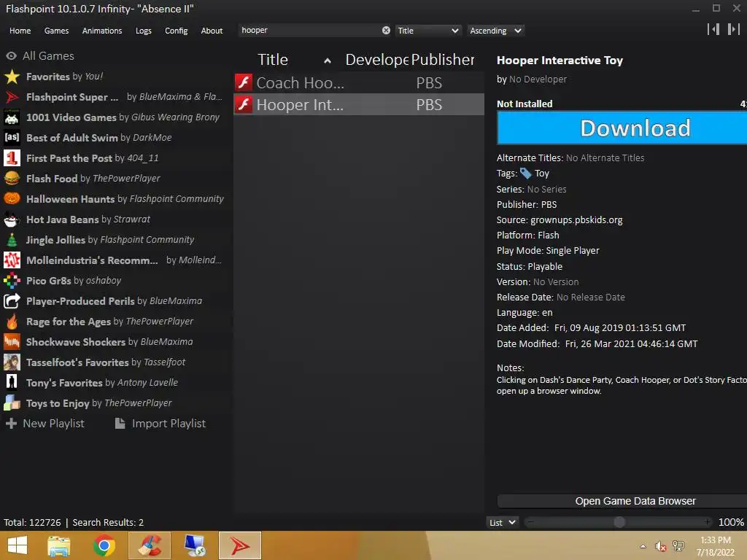Click the muted volume tray icon
Image resolution: width=747 pixels, height=560 pixels.
[660, 546]
